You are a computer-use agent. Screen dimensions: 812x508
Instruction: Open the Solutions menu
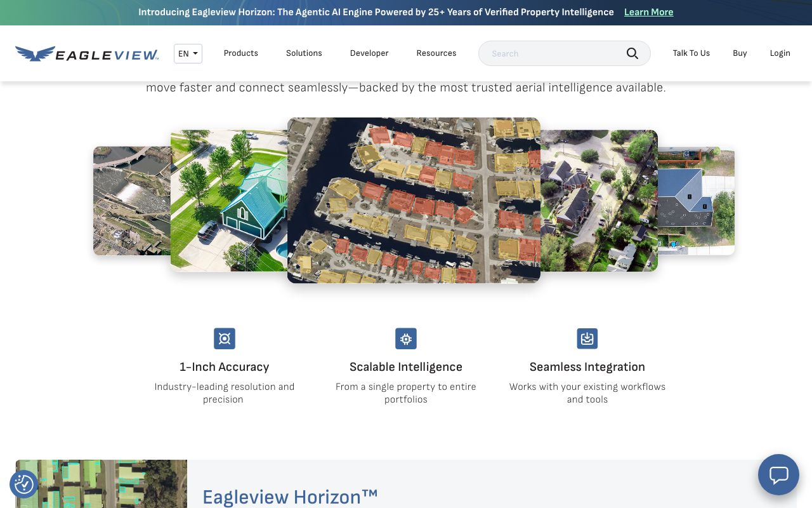tap(304, 53)
